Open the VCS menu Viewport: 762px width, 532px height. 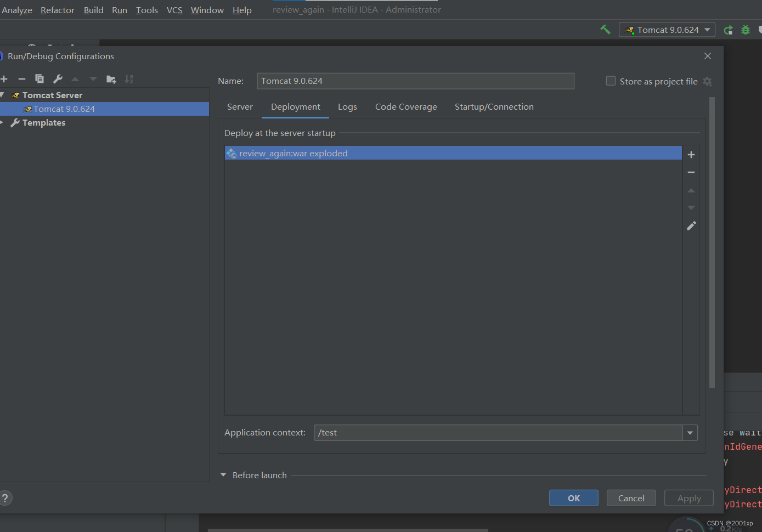174,10
